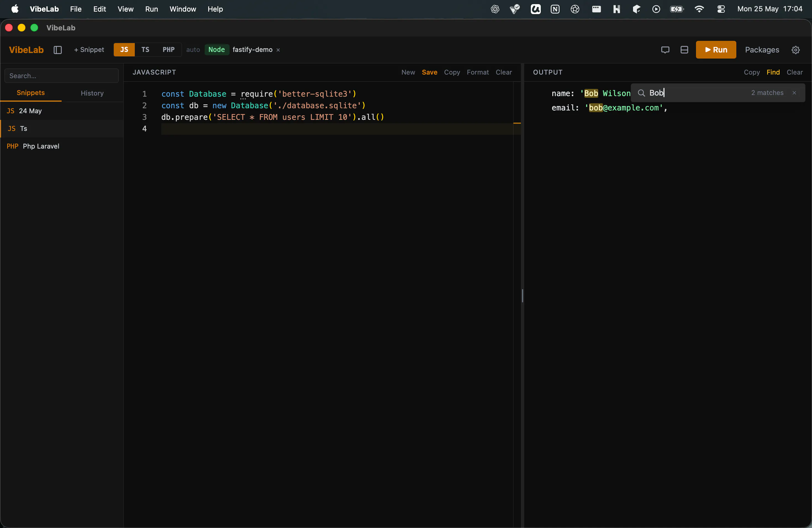
Task: Click line 2 new Database statement
Action: [263, 105]
